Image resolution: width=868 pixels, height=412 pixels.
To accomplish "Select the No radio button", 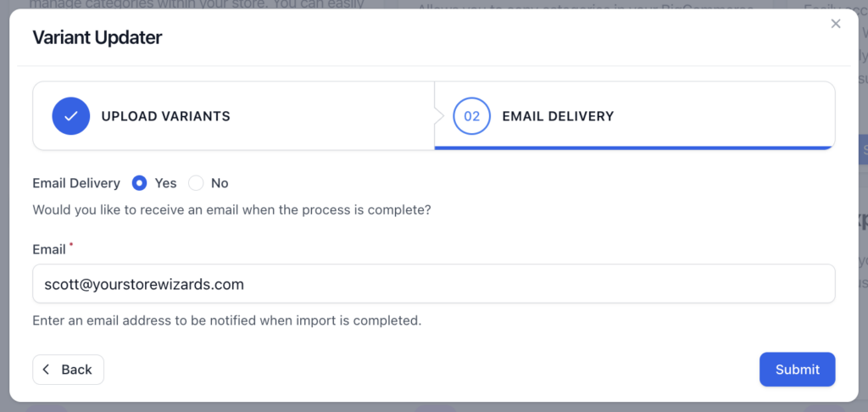I will pos(196,183).
